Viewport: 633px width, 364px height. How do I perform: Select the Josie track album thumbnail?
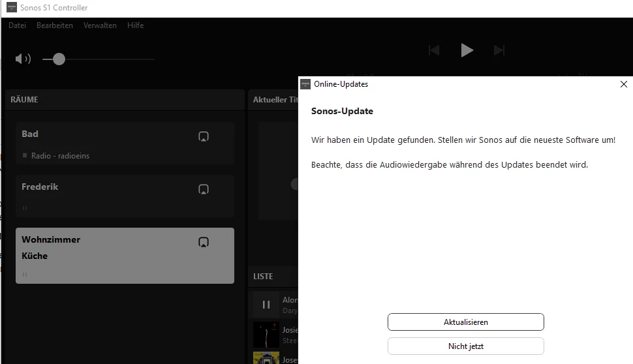tap(266, 335)
